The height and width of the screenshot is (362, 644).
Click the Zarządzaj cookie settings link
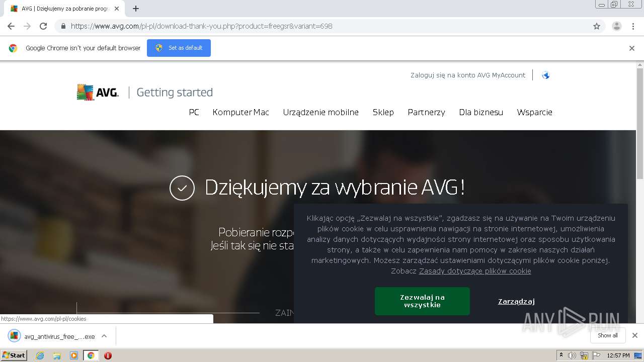click(516, 301)
